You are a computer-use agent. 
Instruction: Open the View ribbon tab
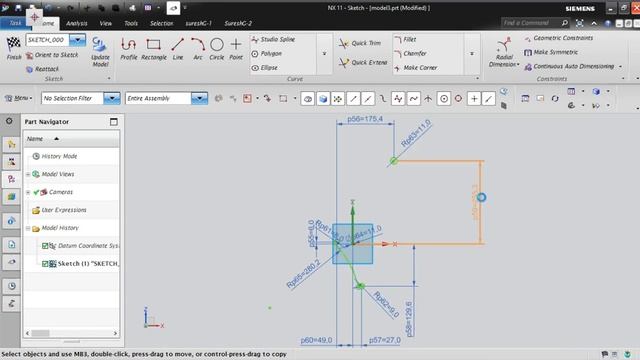coord(105,23)
